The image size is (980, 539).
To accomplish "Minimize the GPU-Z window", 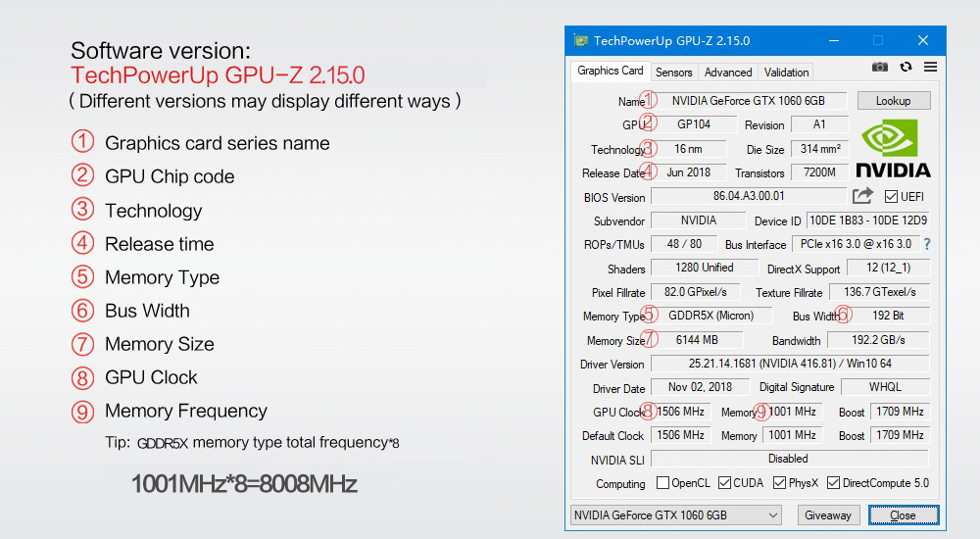I will click(834, 40).
